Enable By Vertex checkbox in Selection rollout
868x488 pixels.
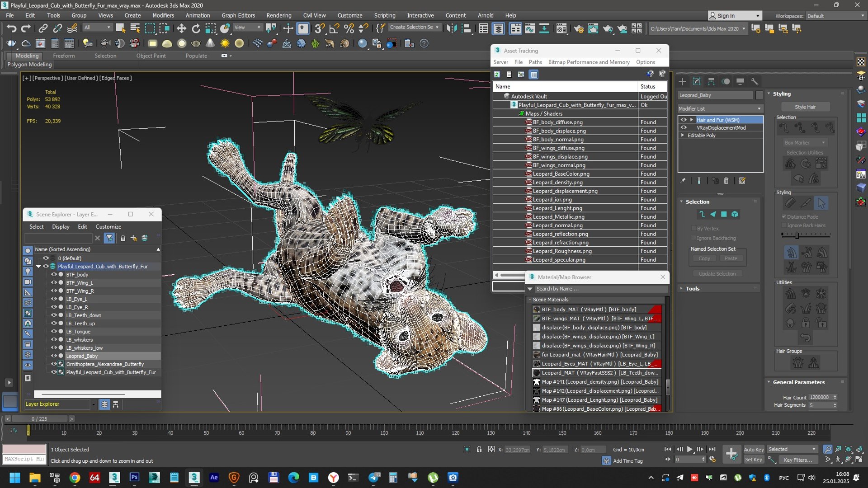point(693,228)
